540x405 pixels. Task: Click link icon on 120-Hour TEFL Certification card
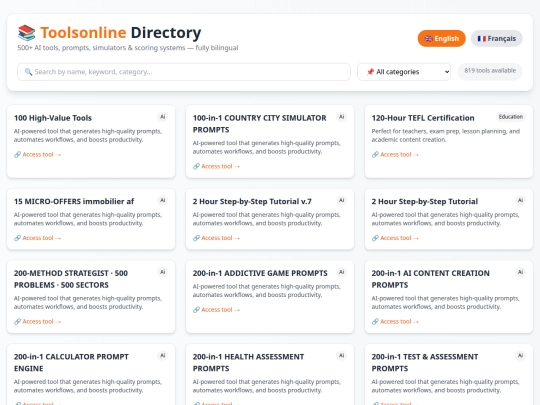click(375, 155)
